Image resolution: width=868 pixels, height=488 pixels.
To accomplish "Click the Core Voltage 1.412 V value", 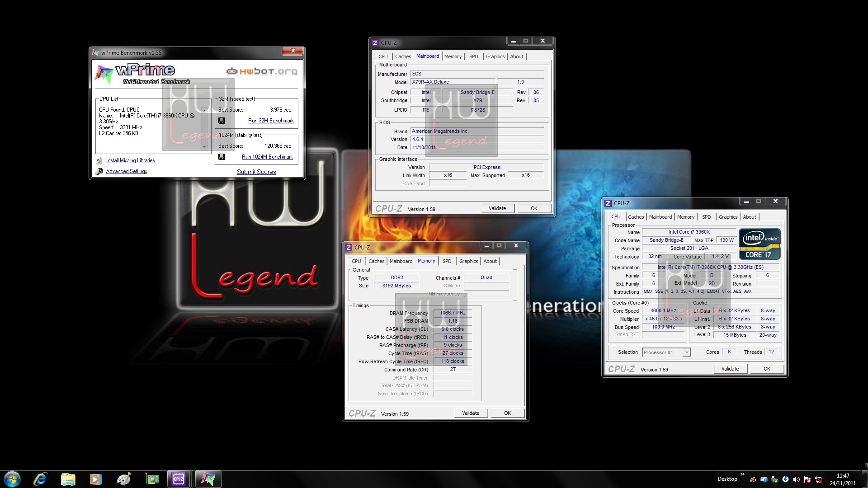I will pos(720,256).
